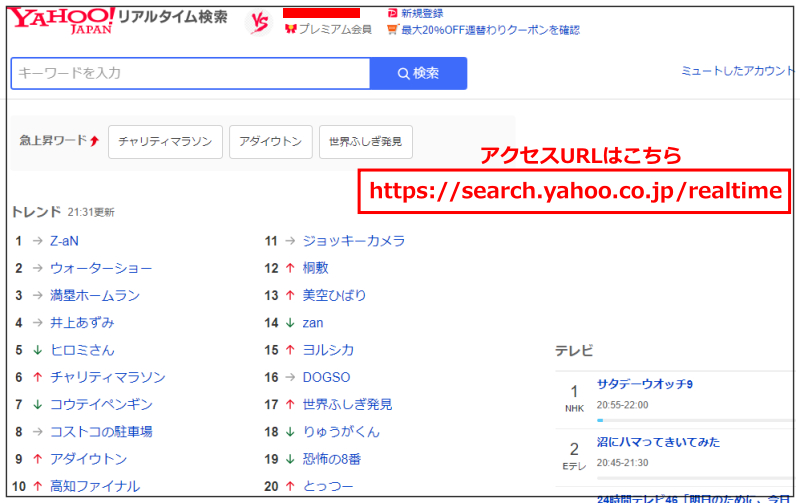Viewport: 800px width, 503px height.
Task: Open trend rank 13 美空ひばり
Action: coord(334,295)
